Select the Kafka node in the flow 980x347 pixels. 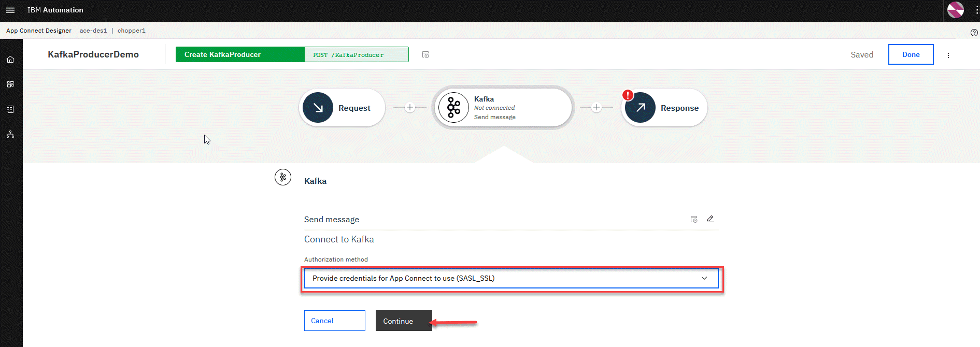pos(503,108)
